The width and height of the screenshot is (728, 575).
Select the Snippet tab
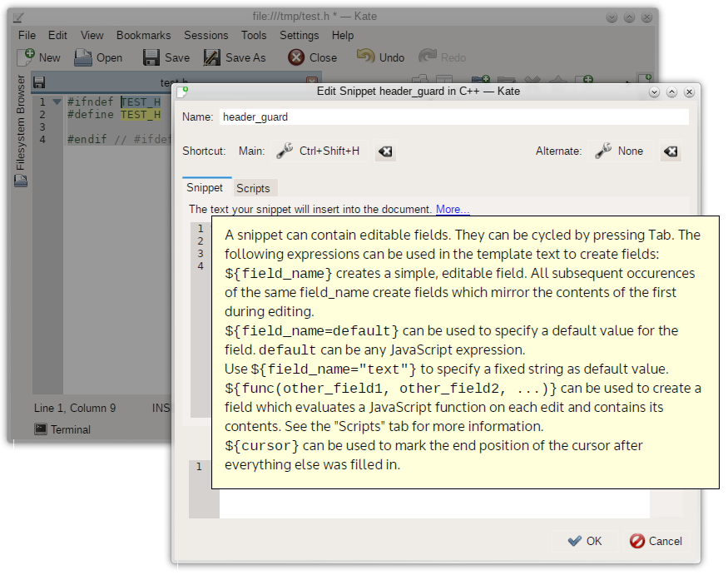(205, 187)
